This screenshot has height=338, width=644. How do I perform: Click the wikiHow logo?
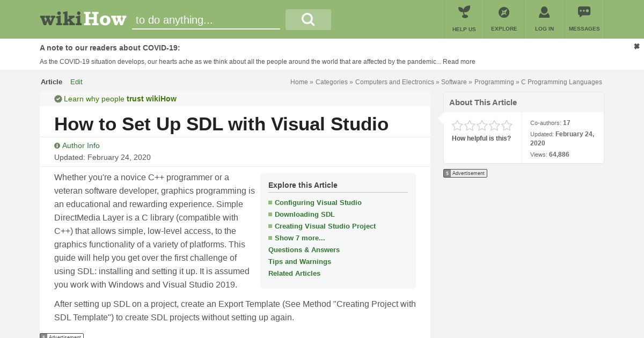point(83,19)
